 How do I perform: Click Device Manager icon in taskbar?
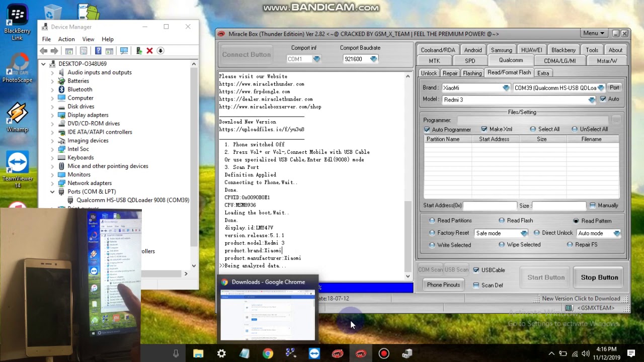407,354
